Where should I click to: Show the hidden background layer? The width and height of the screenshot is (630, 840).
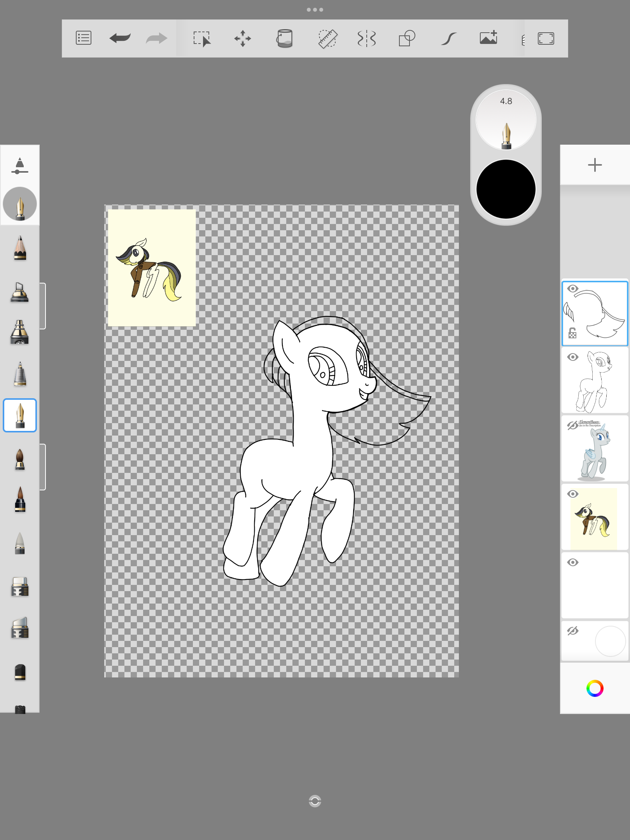coord(572,631)
